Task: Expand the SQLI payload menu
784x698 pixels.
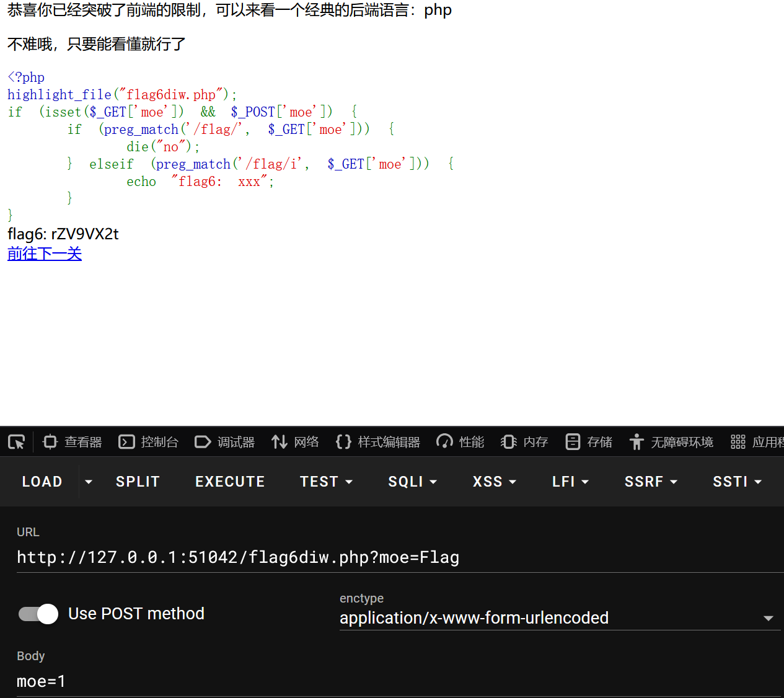Action: pyautogui.click(x=412, y=481)
